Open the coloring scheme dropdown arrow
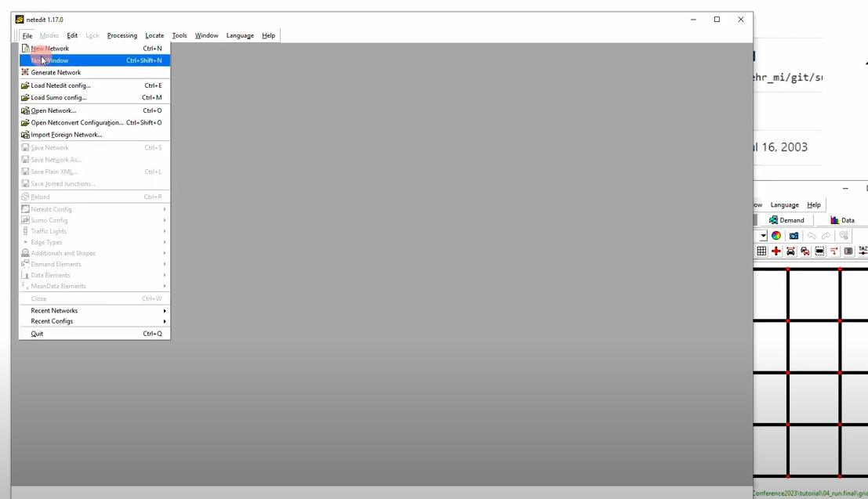 tap(763, 236)
